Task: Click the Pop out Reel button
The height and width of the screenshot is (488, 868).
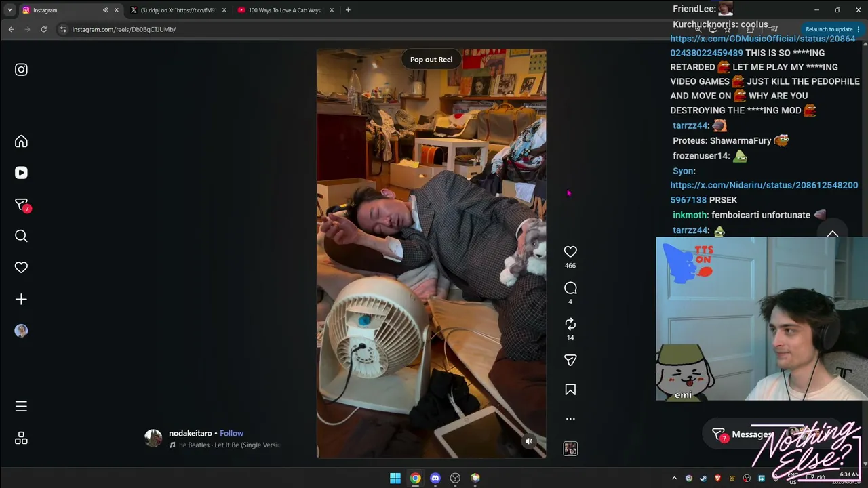Action: [x=431, y=60]
